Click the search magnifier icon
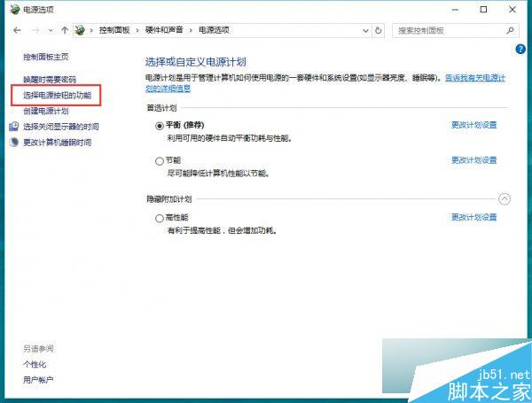The width and height of the screenshot is (532, 403). [510, 30]
